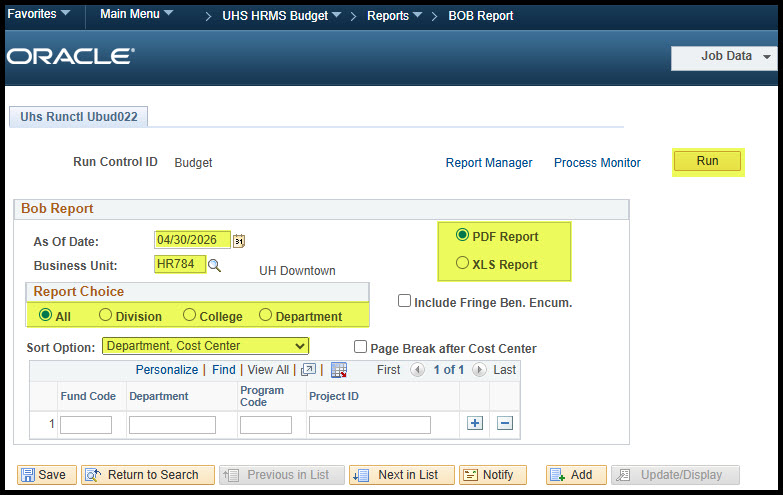Viewport: 783px width, 495px height.
Task: Click the Update/Display button
Action: [x=675, y=475]
